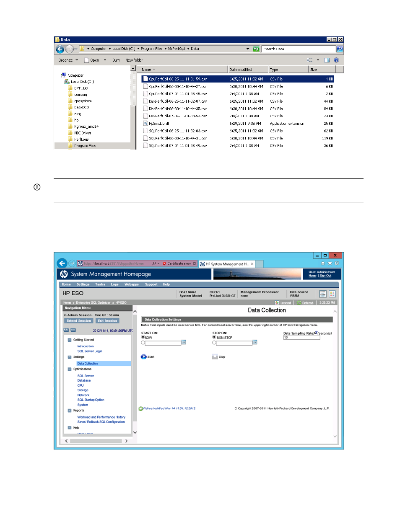Select START ON custom time radio button
This screenshot has width=400, height=532.
pyautogui.click(x=143, y=343)
